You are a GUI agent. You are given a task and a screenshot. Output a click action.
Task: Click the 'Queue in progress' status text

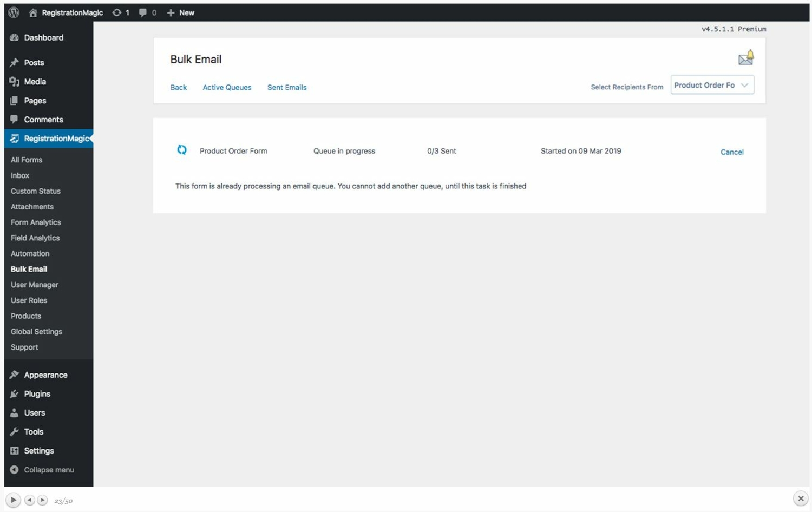(x=344, y=151)
